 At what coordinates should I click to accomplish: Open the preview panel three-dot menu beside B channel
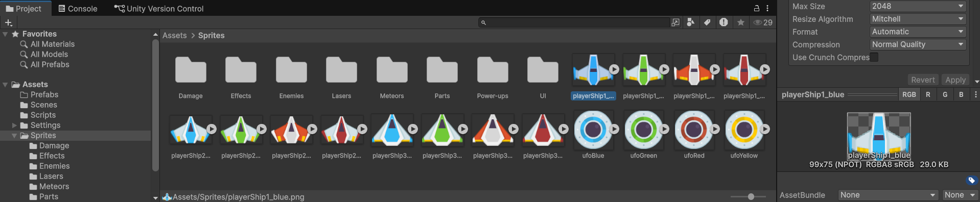(975, 94)
